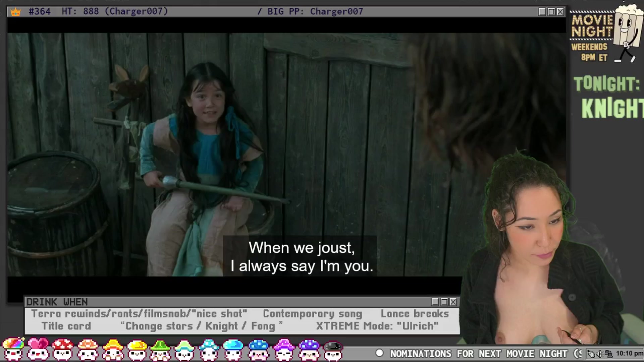Click the "KNIGHT" movie title text
This screenshot has width=644, height=362.
[x=612, y=108]
